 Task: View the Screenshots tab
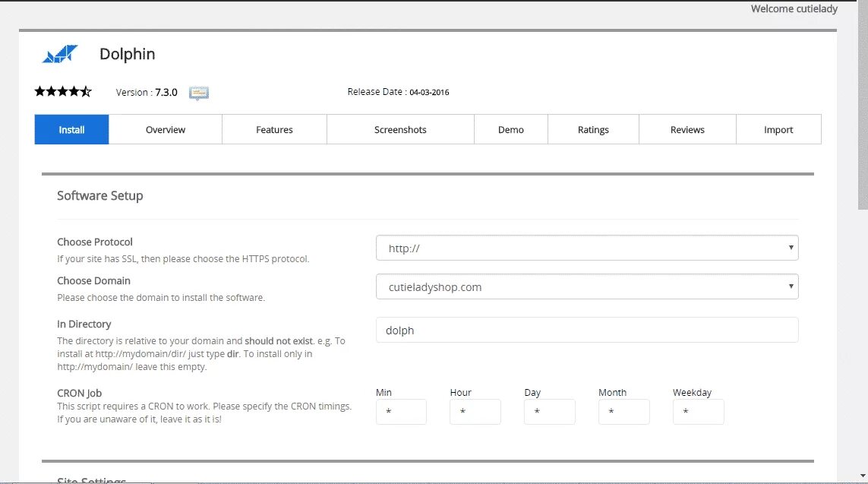[400, 130]
